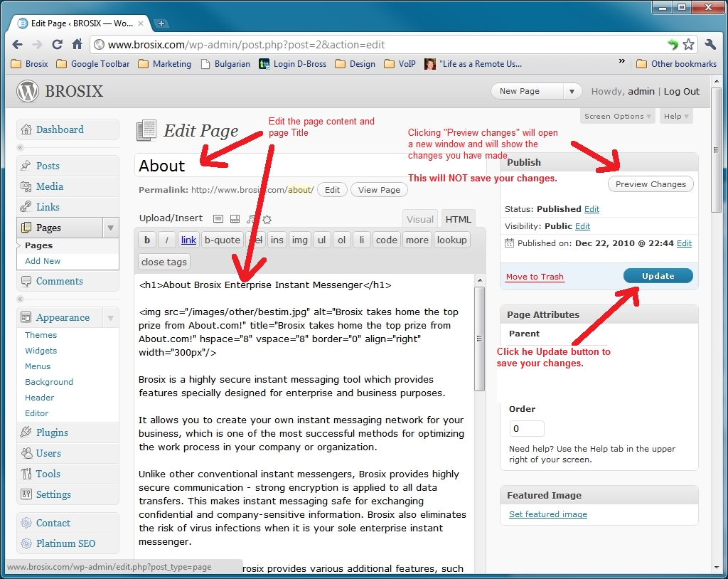
Task: Open Themes under Appearance
Action: [x=41, y=335]
